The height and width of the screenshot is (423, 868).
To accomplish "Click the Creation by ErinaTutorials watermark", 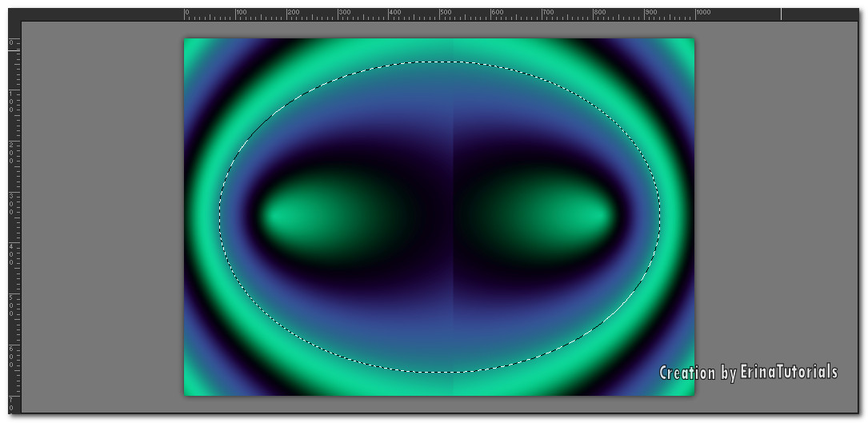I will pos(748,372).
